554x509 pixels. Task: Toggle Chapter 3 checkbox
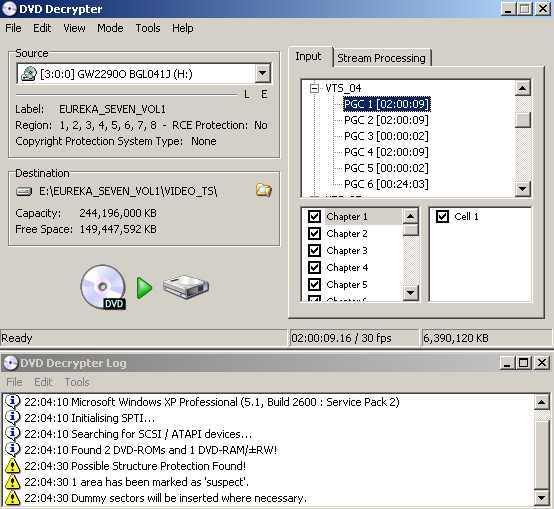[x=314, y=250]
